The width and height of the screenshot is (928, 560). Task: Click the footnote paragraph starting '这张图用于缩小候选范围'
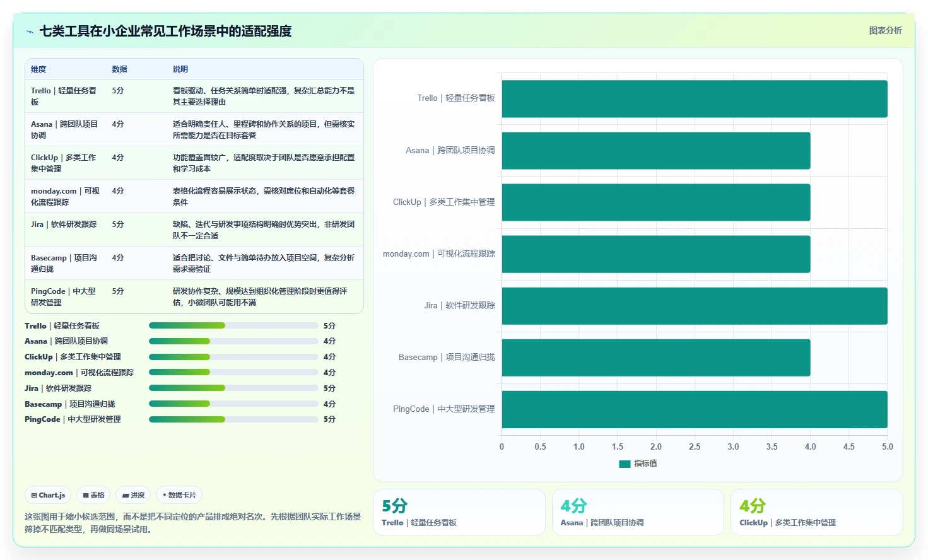(x=193, y=523)
